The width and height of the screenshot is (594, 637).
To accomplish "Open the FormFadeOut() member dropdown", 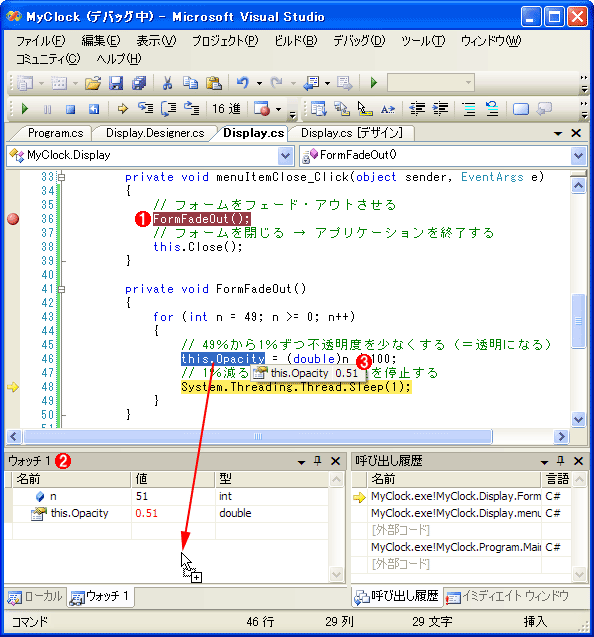I will click(578, 156).
